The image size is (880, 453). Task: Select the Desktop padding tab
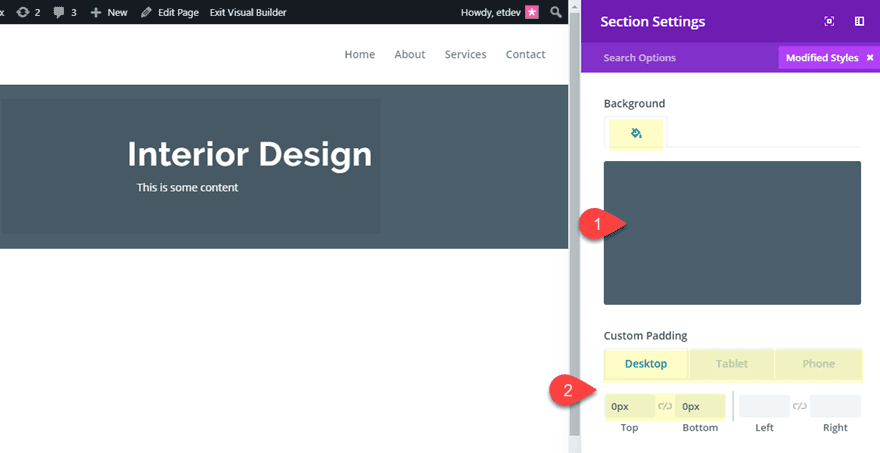pyautogui.click(x=645, y=364)
